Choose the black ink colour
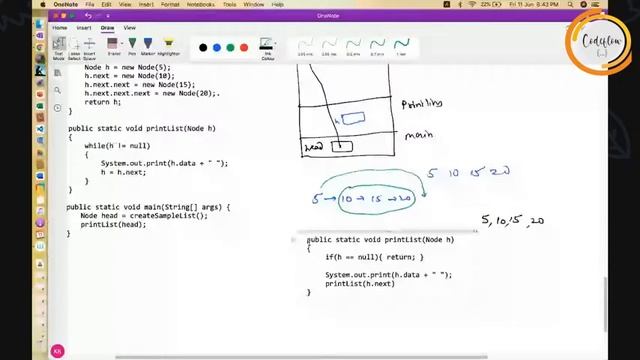This screenshot has height=360, width=640. coord(203,48)
